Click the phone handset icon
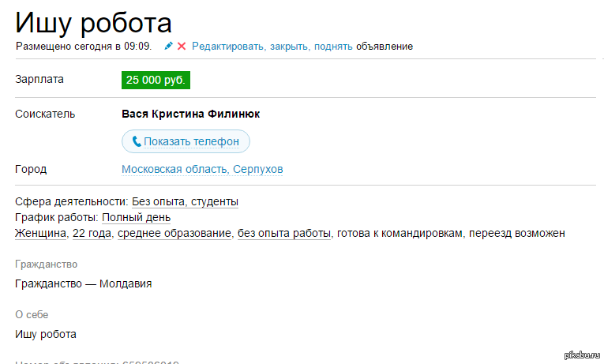Screen dimensions: 604x364 click(x=137, y=141)
